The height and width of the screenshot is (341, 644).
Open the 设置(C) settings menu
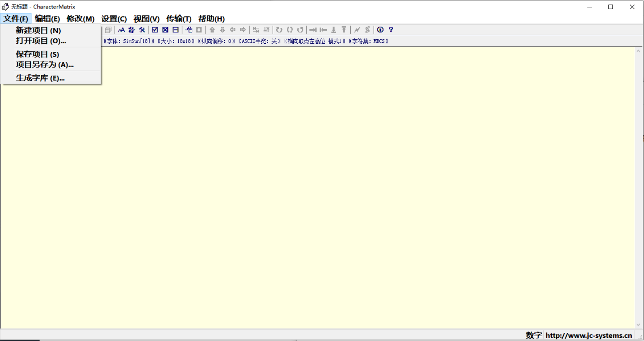point(114,19)
